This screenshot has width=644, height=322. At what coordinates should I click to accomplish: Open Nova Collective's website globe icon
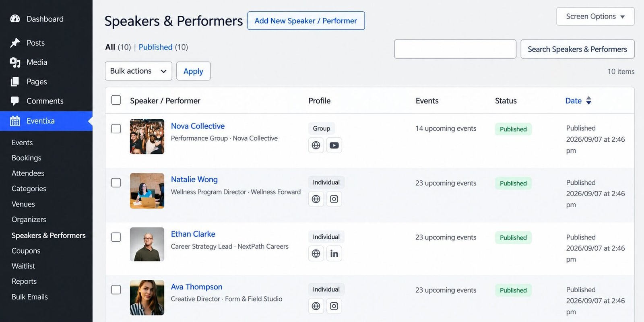click(x=316, y=145)
